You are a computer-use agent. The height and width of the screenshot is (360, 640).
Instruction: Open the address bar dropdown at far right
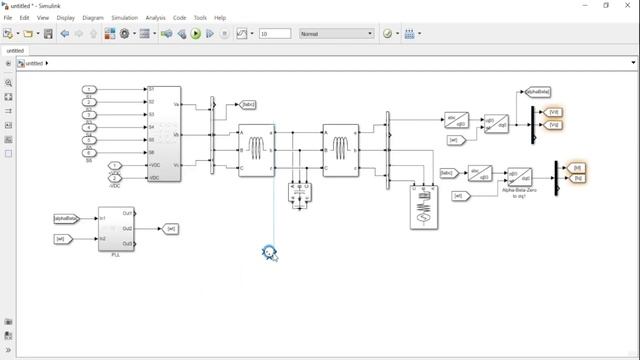pos(633,63)
